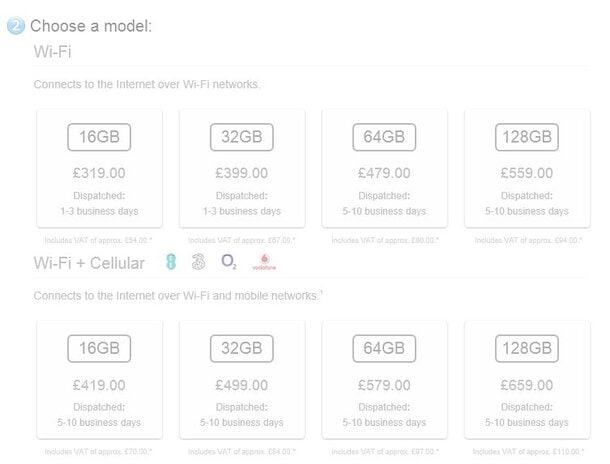Click the Vodafone carrier logo

point(264,262)
